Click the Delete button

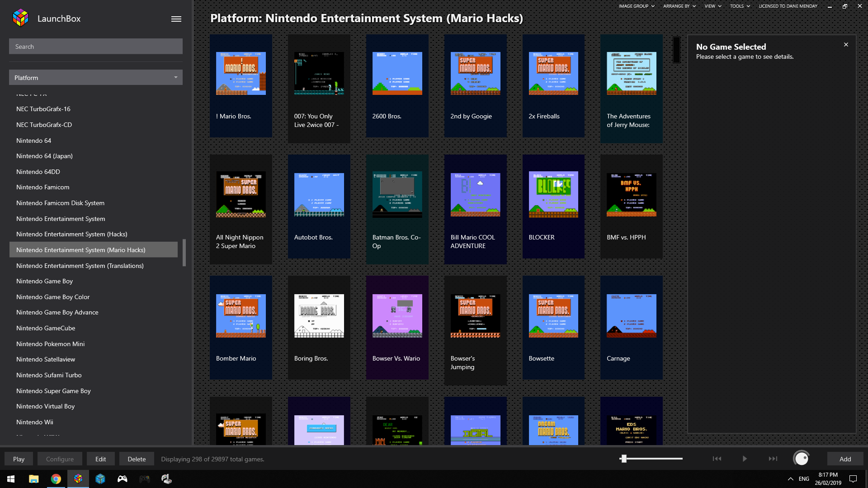tap(137, 459)
